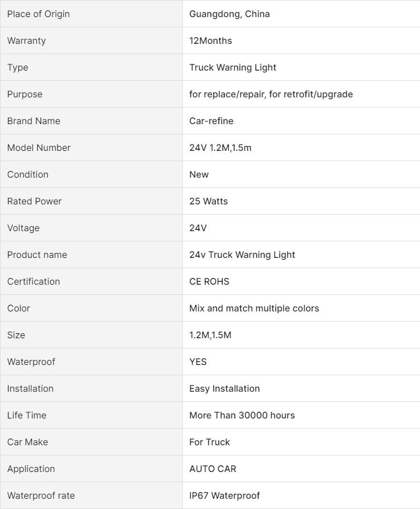Click the "Car-refine" brand name value

click(x=211, y=121)
